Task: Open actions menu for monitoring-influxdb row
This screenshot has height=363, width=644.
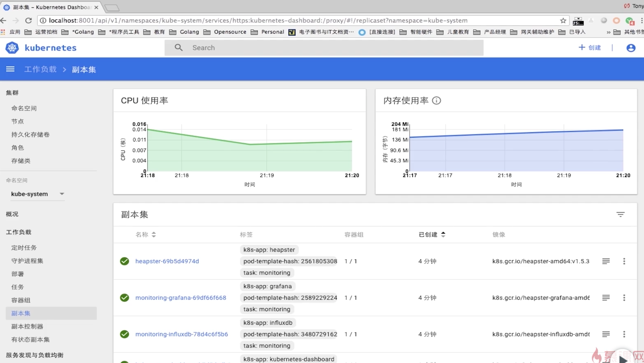Action: 624,334
